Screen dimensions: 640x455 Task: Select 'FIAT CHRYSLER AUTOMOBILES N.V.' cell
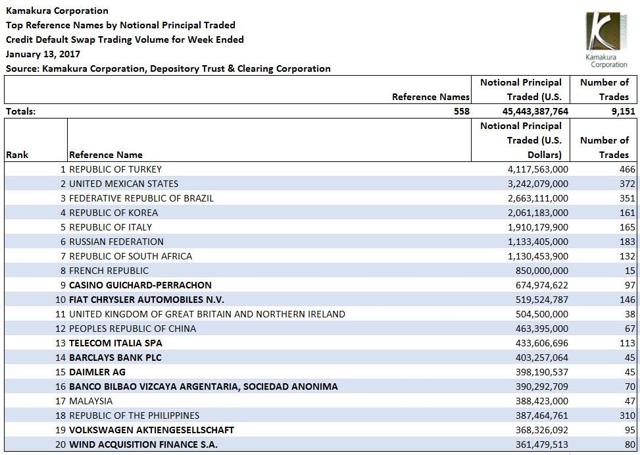coord(147,300)
